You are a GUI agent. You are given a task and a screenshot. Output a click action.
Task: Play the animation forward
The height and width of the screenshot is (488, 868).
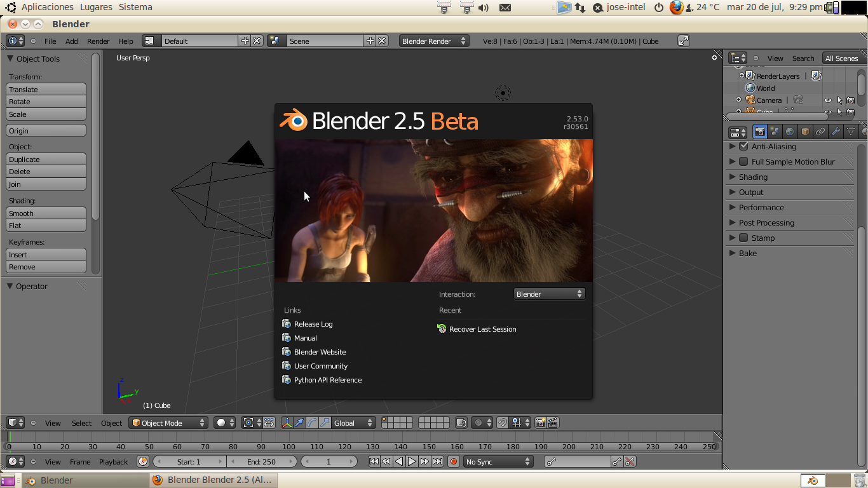[412, 461]
